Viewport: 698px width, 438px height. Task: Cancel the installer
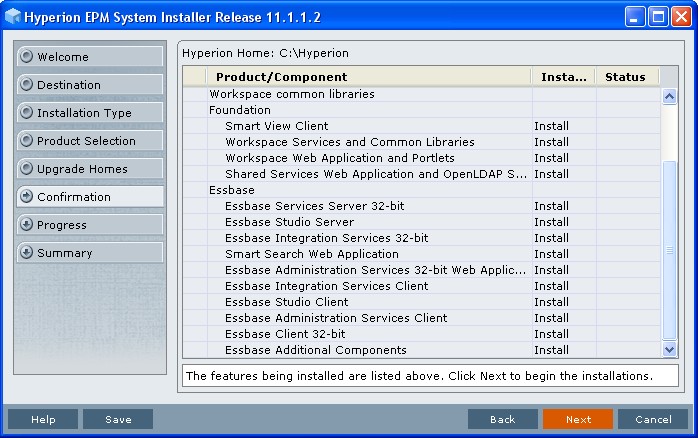pyautogui.click(x=652, y=419)
